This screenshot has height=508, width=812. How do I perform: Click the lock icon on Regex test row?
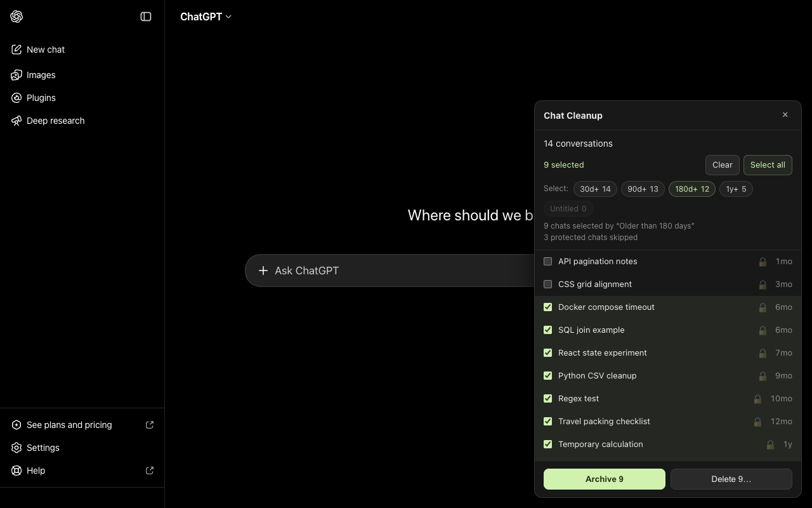click(757, 399)
